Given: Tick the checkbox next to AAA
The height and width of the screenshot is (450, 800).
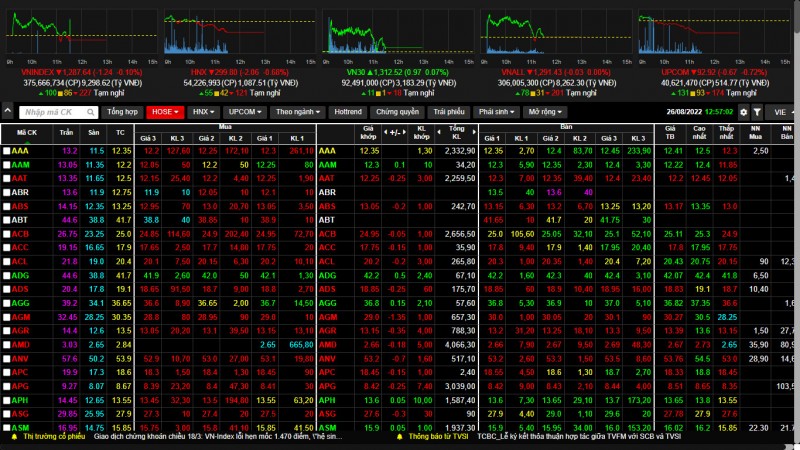Looking at the screenshot, I should coord(7,150).
